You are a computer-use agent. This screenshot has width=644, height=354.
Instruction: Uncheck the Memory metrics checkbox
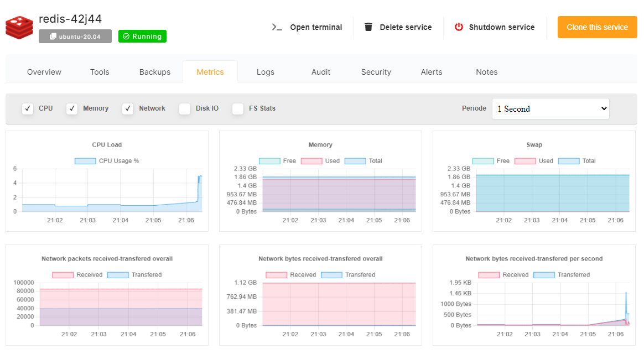coord(72,108)
